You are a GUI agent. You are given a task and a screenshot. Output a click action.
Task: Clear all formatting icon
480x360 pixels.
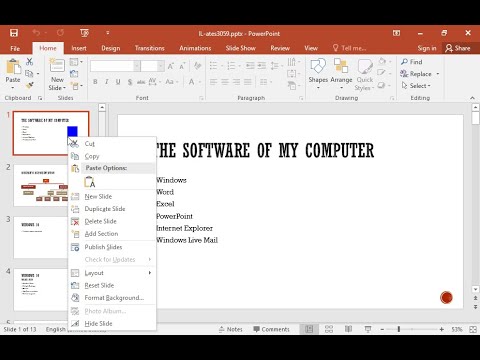coord(198,66)
